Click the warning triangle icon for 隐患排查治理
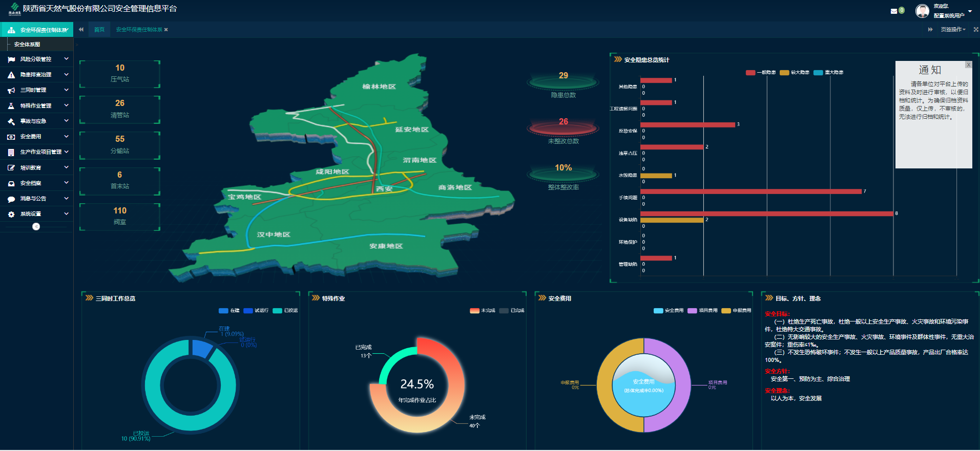 (11, 75)
